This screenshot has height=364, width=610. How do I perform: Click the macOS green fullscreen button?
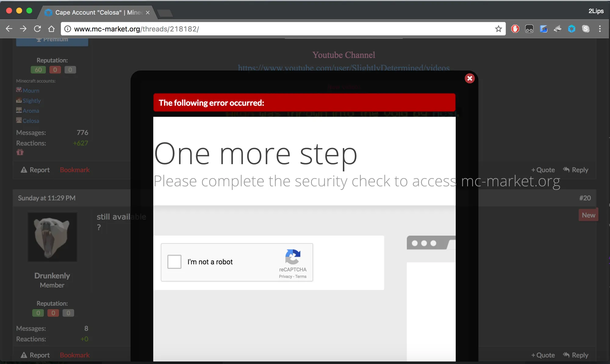pyautogui.click(x=29, y=11)
